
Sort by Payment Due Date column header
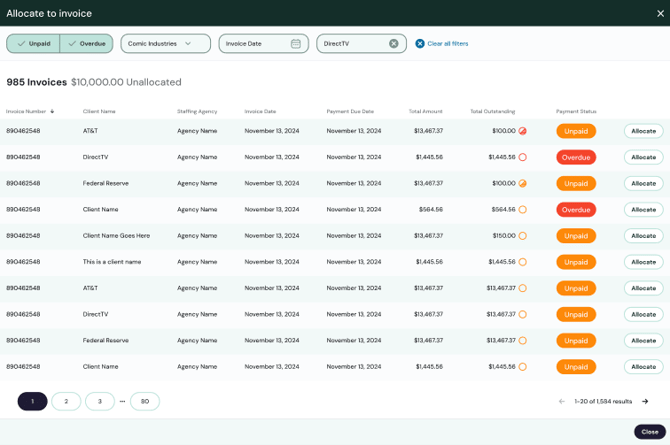point(350,111)
